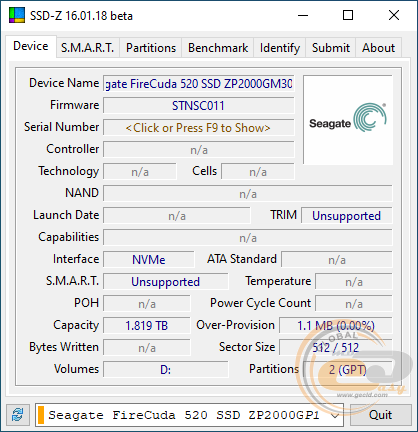Screen dimensions: 418x432
Task: Select the Submit tab
Action: pyautogui.click(x=331, y=48)
